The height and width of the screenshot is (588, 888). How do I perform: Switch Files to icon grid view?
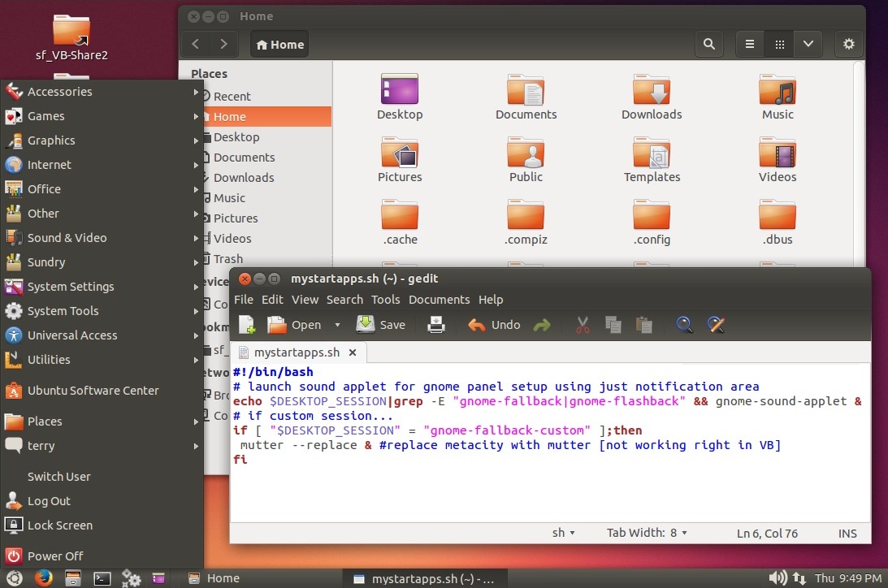click(x=779, y=44)
